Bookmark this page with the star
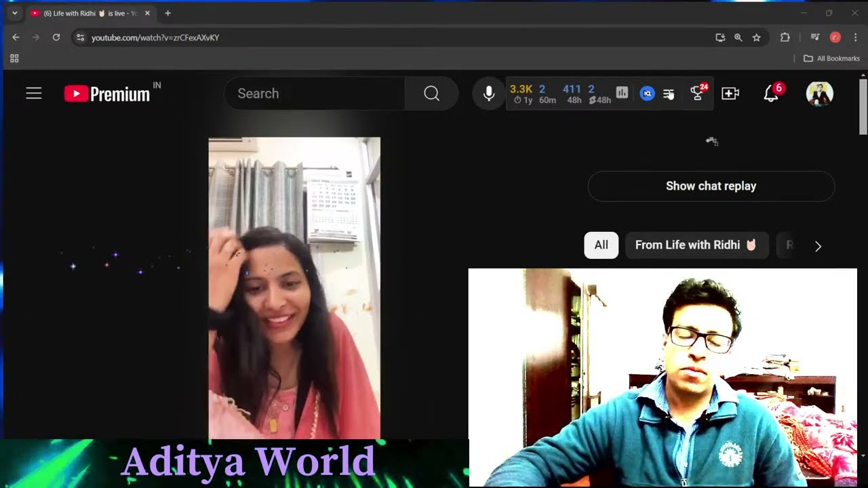 click(x=756, y=37)
